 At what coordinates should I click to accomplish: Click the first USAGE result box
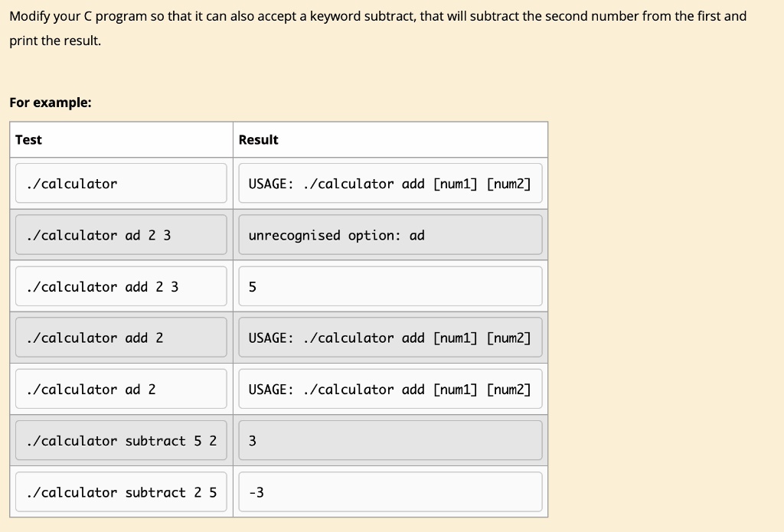(x=390, y=183)
